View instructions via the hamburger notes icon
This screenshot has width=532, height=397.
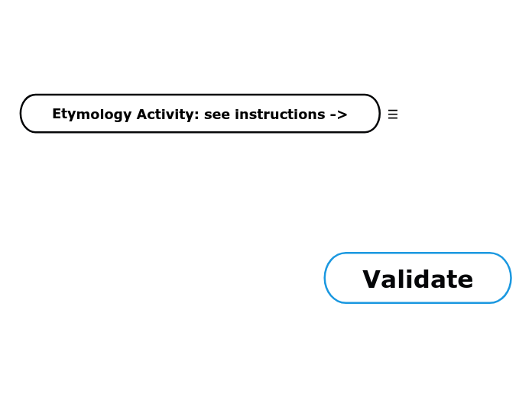[x=392, y=115]
